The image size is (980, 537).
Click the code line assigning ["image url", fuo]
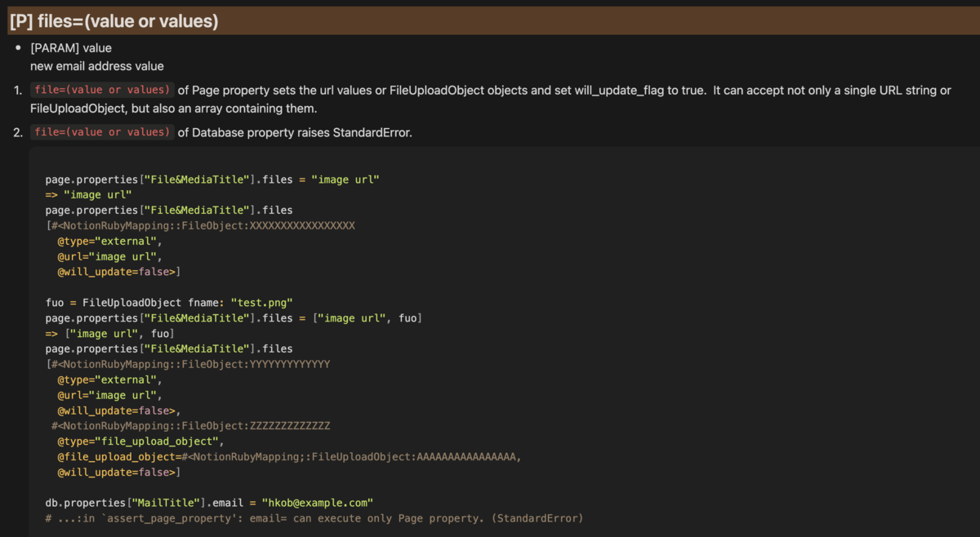234,317
